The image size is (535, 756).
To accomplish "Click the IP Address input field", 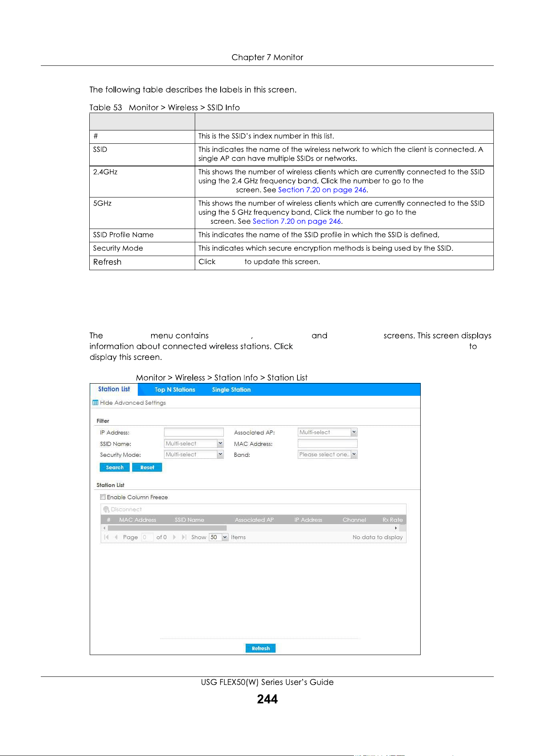I will coord(194,432).
